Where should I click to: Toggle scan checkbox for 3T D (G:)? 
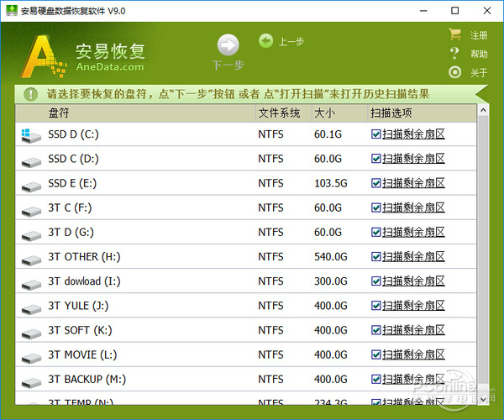point(375,232)
